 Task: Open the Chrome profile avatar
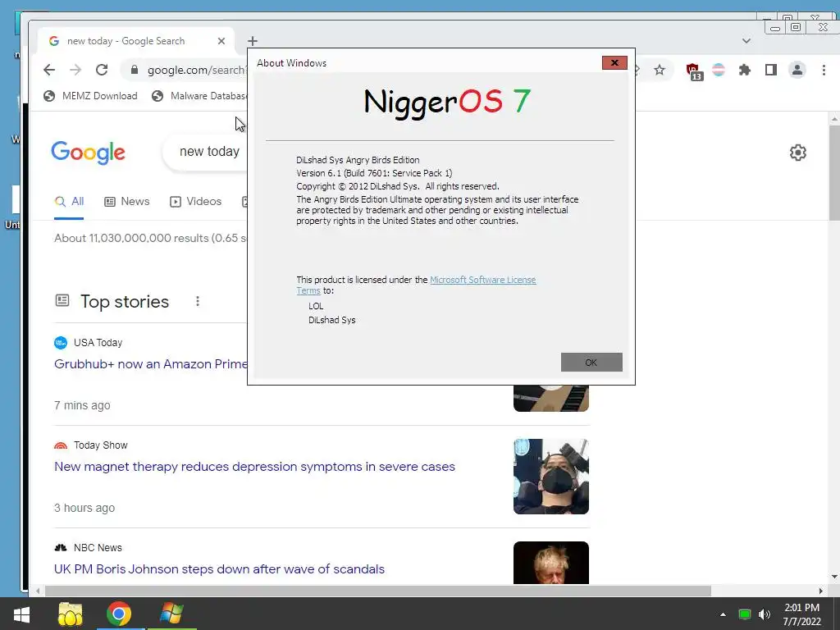pyautogui.click(x=797, y=70)
